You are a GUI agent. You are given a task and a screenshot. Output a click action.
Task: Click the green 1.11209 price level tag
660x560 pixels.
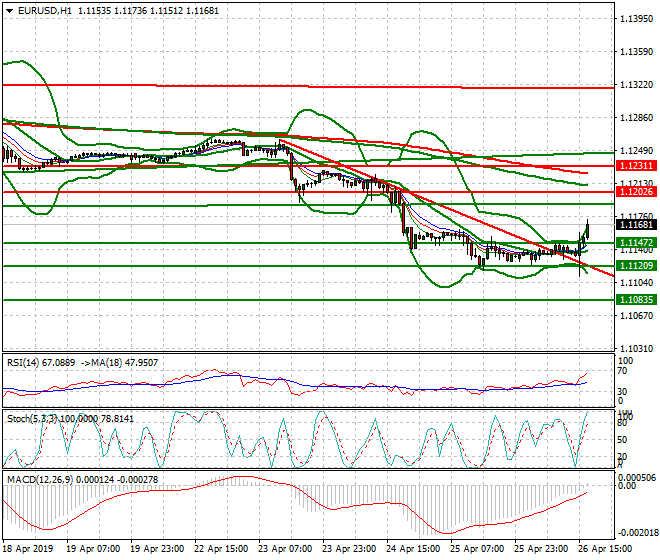(636, 266)
